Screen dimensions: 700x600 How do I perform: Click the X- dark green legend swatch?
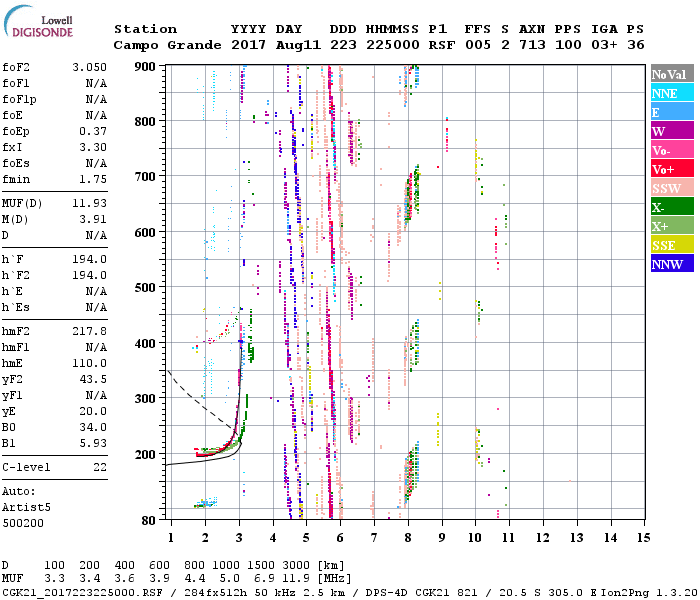[x=670, y=207]
